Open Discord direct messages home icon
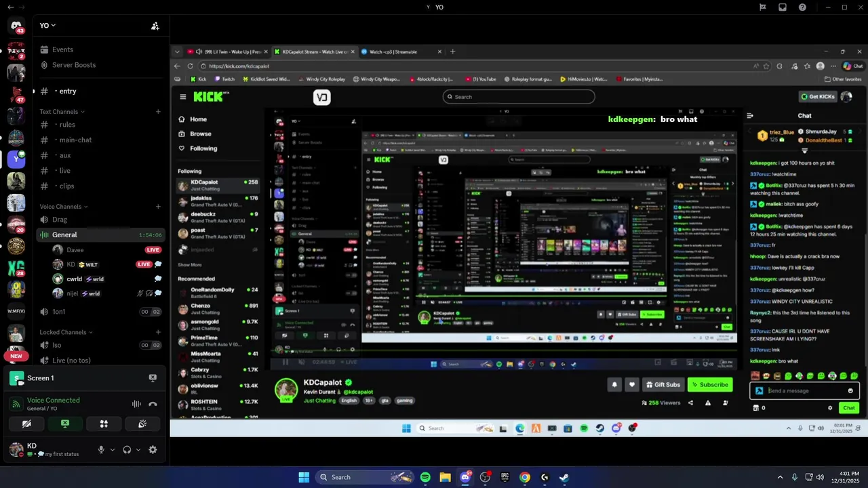This screenshot has width=868, height=488. [x=16, y=26]
